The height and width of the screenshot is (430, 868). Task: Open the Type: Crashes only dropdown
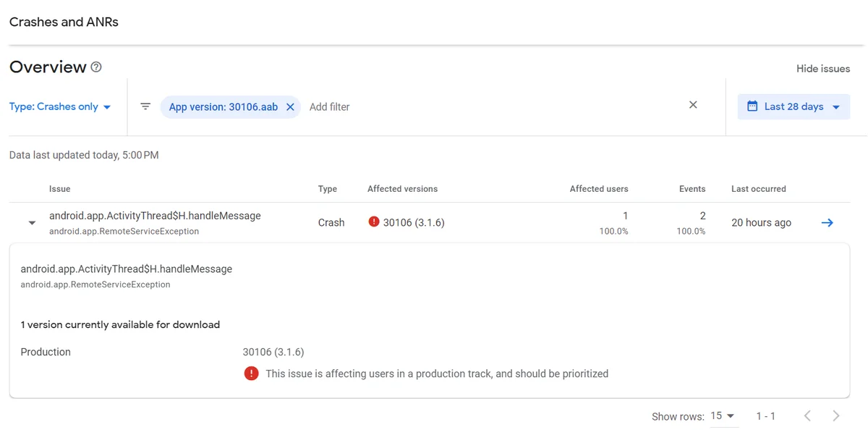point(60,106)
